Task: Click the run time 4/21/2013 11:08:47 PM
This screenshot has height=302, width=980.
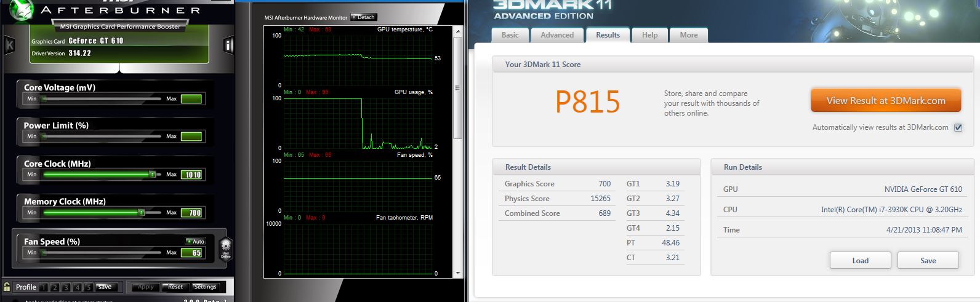Action: pyautogui.click(x=924, y=230)
